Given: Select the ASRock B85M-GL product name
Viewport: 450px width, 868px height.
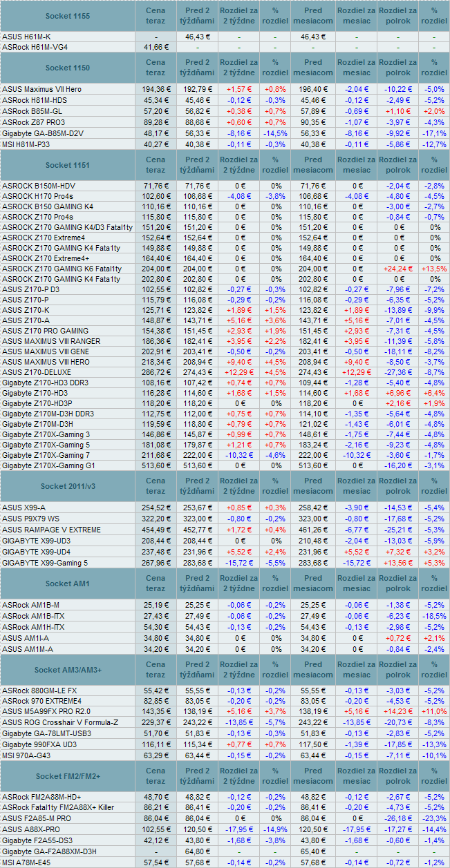Looking at the screenshot, I should (32, 111).
